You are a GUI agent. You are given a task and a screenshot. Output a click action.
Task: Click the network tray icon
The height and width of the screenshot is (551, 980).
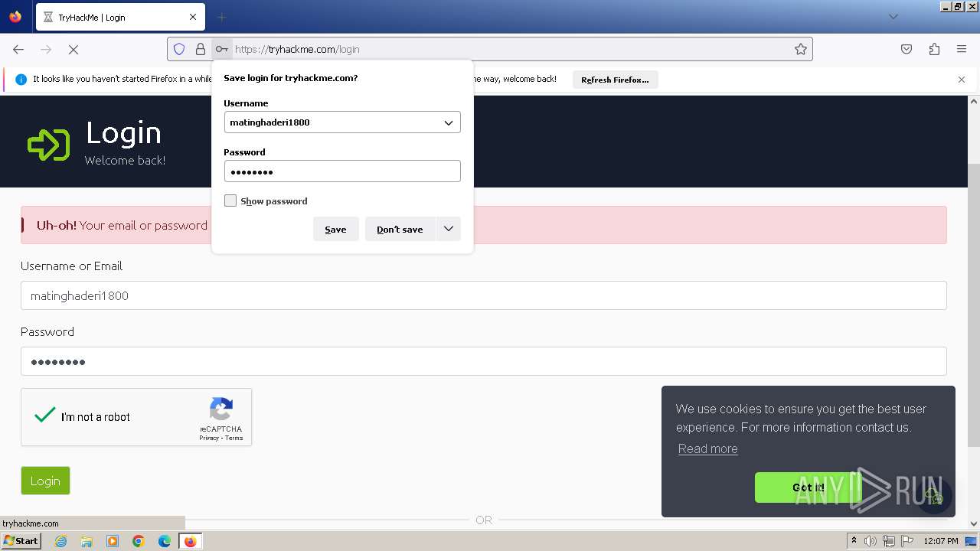coord(889,541)
